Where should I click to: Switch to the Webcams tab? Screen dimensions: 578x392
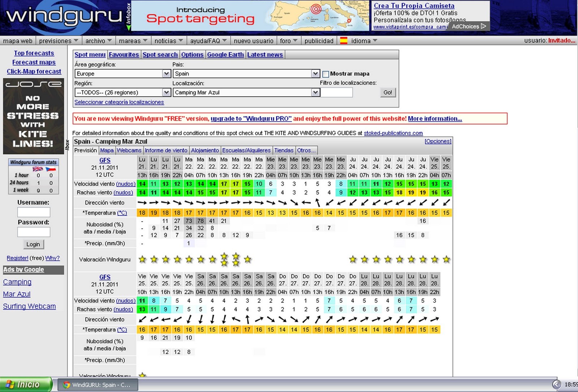pyautogui.click(x=129, y=150)
